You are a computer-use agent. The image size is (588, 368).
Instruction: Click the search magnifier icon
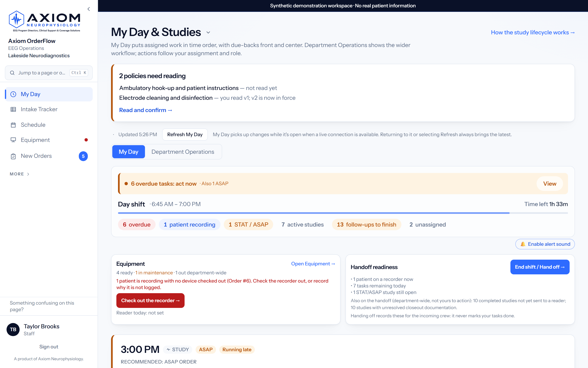pyautogui.click(x=12, y=73)
